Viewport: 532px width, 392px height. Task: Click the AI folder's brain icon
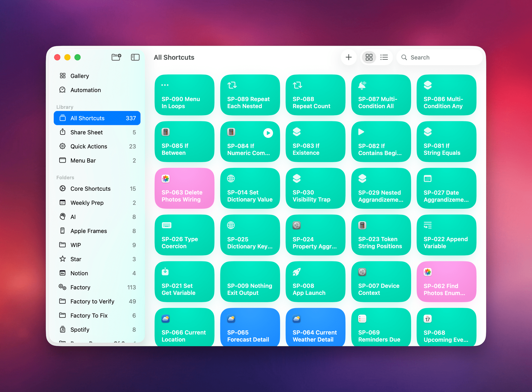tap(63, 217)
